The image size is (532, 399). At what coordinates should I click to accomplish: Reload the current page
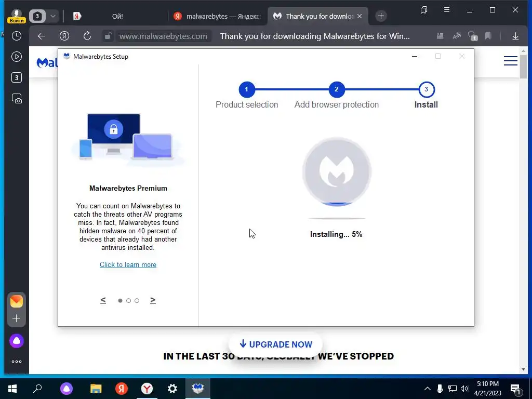(87, 36)
